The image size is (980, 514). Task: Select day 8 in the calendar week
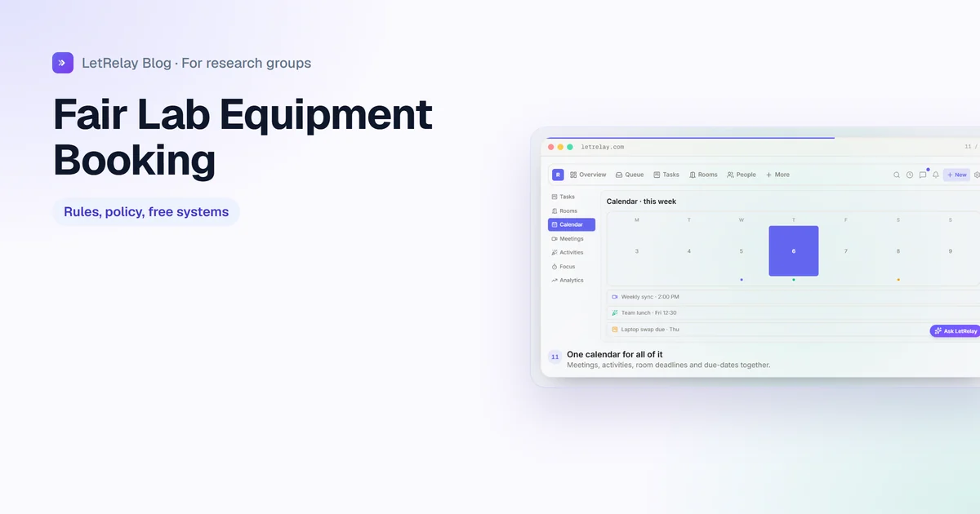point(898,251)
